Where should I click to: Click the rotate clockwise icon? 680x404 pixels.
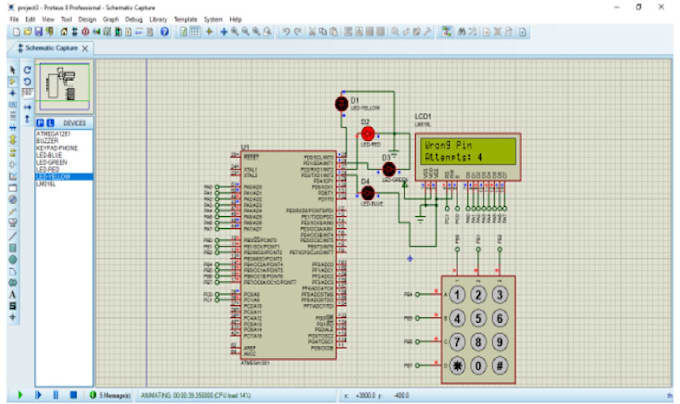[28, 69]
